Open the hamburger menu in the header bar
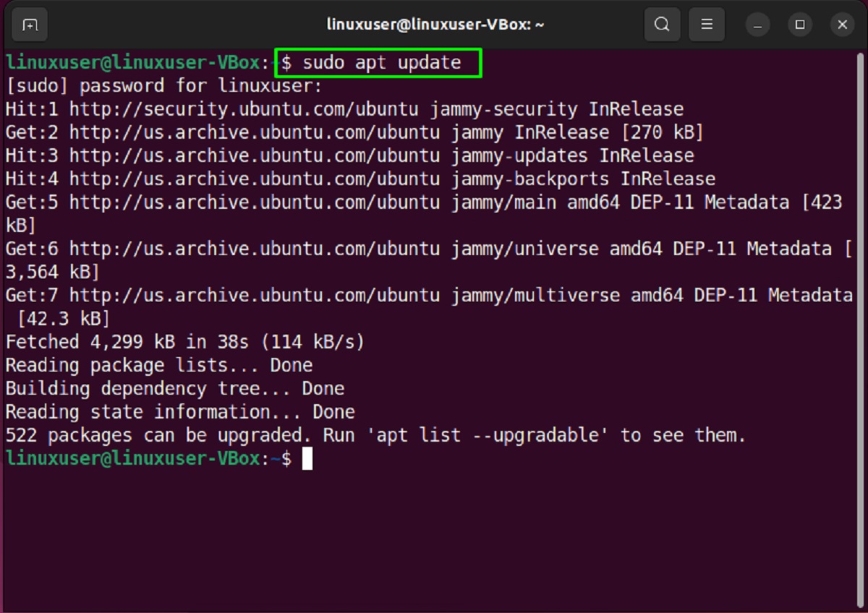This screenshot has height=613, width=868. pyautogui.click(x=706, y=24)
